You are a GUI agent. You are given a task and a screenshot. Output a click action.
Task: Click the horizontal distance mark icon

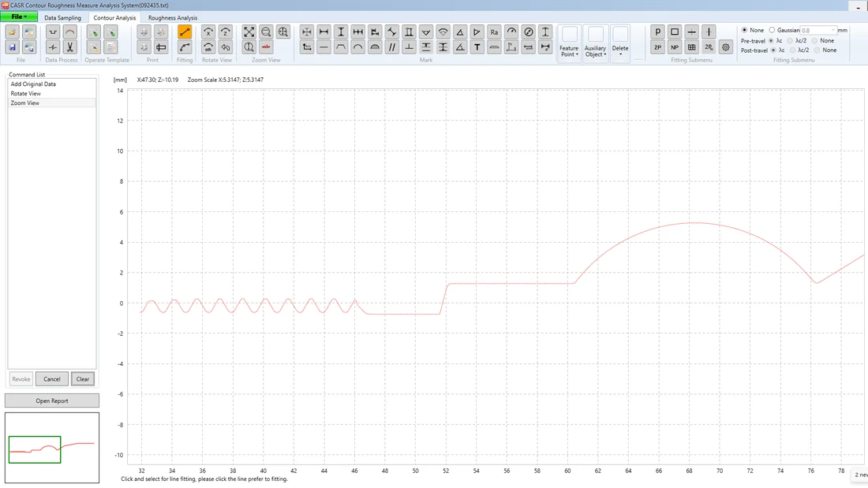(324, 32)
